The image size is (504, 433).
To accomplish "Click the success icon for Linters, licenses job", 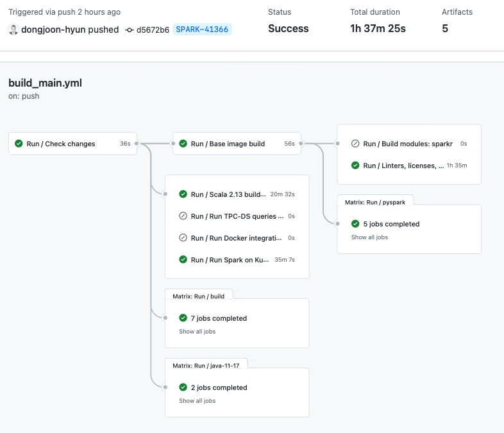I will (355, 166).
